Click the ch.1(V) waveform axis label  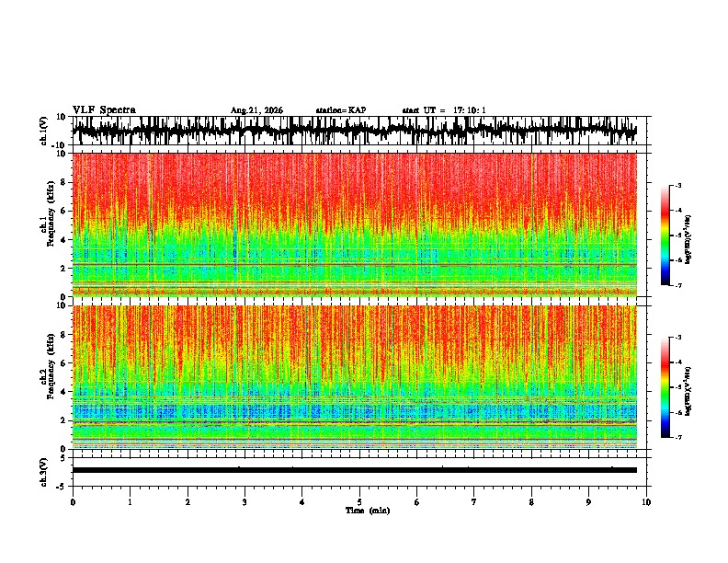[44, 131]
